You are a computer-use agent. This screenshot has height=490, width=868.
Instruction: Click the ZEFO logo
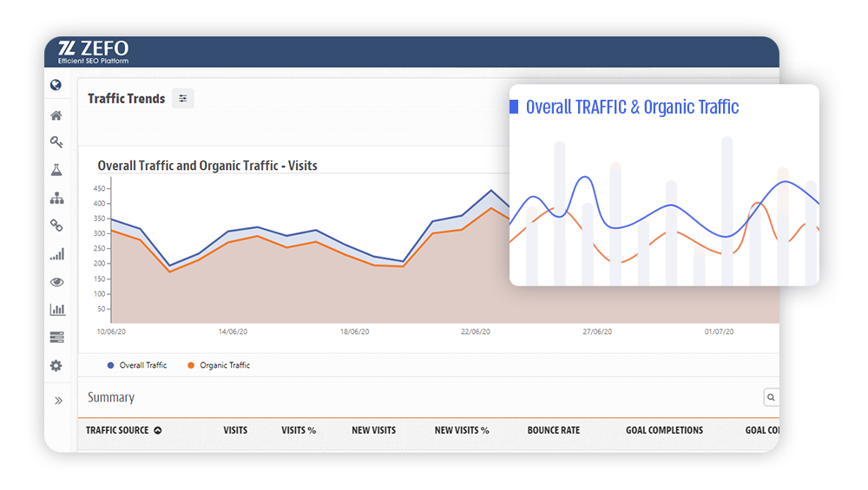(x=93, y=52)
